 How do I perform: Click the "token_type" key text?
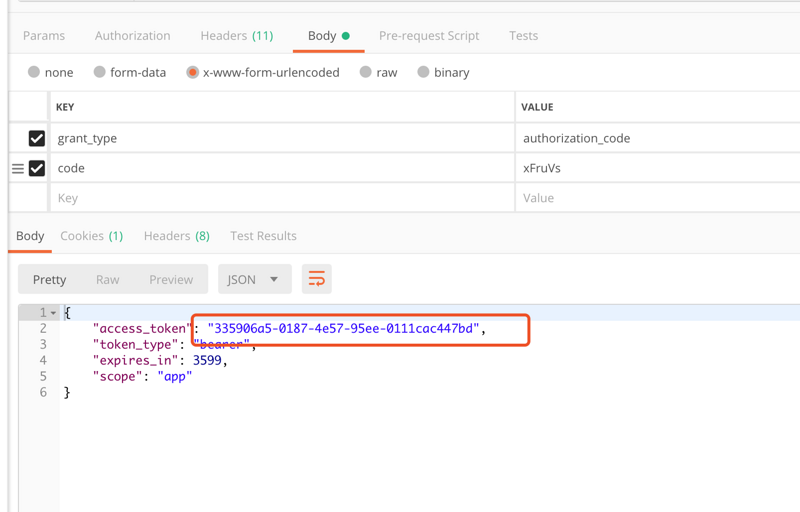tap(135, 345)
